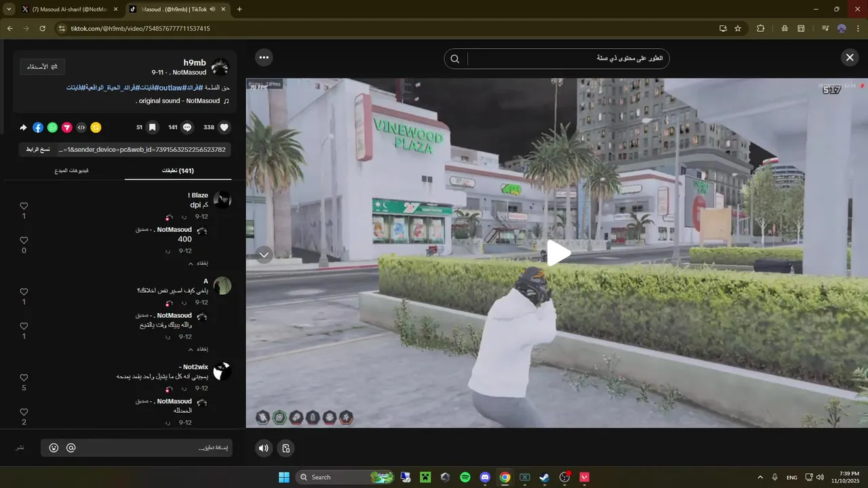Click the address bar URL

(x=140, y=28)
